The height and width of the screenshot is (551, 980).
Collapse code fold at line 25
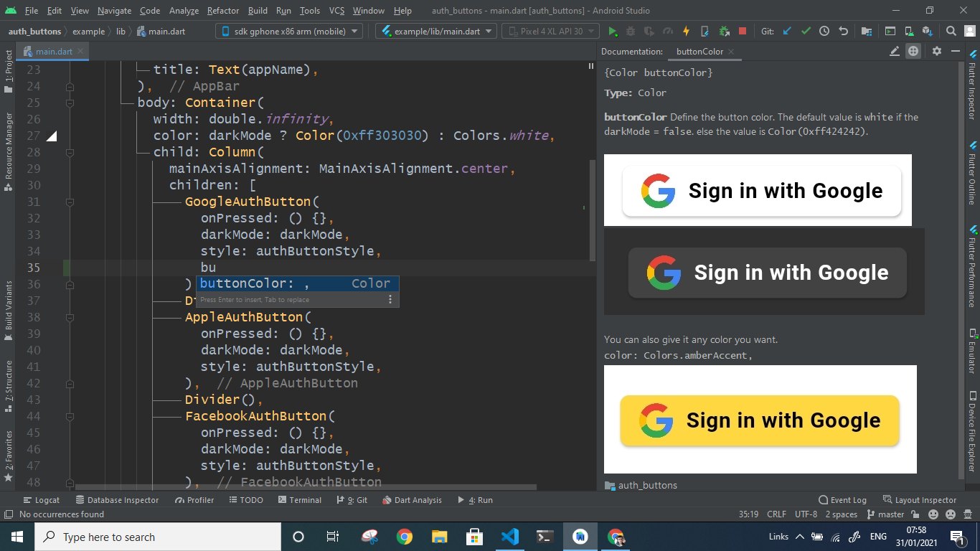pyautogui.click(x=70, y=103)
